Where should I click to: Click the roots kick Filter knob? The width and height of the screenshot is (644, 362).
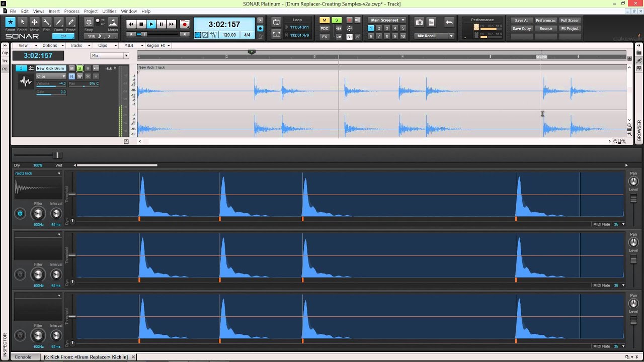38,214
